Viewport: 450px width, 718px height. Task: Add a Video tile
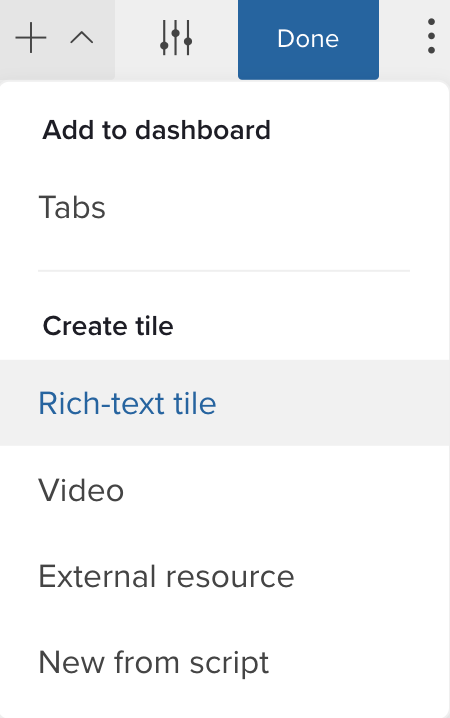click(81, 490)
